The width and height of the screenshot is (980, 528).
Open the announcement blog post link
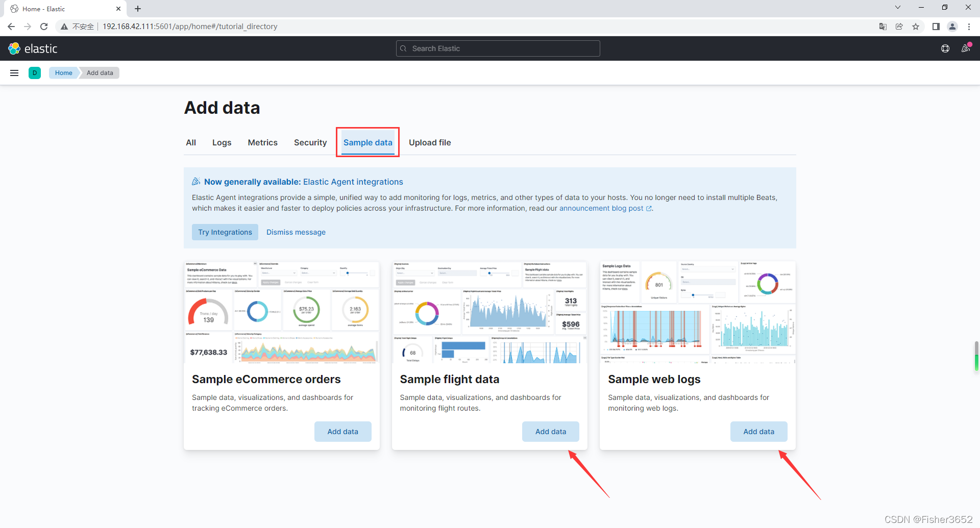[605, 208]
